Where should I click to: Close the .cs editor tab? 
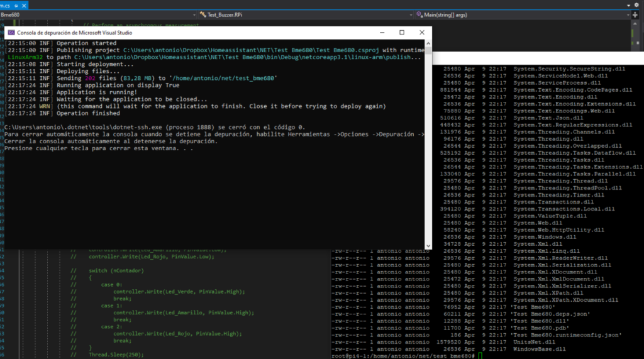point(24,5)
